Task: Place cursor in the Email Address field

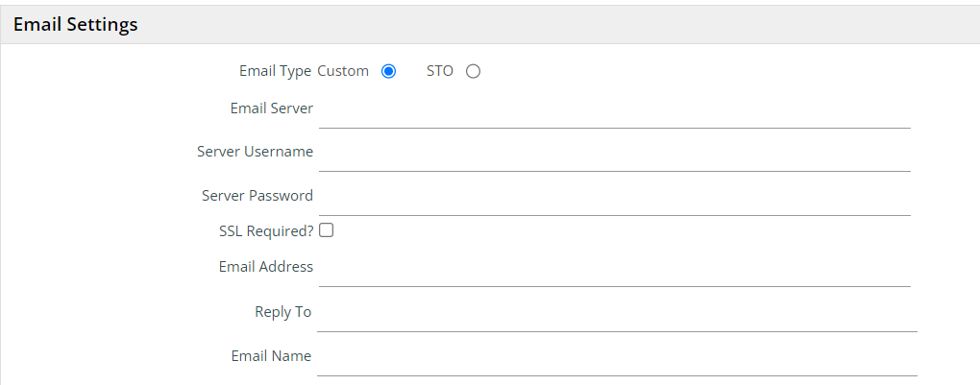Action: tap(614, 270)
